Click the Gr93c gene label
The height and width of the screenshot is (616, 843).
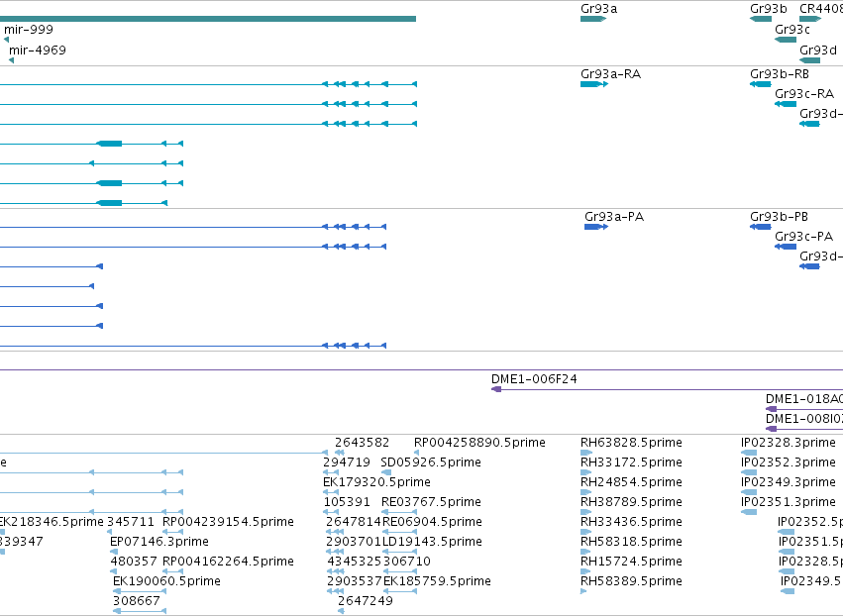coord(792,30)
